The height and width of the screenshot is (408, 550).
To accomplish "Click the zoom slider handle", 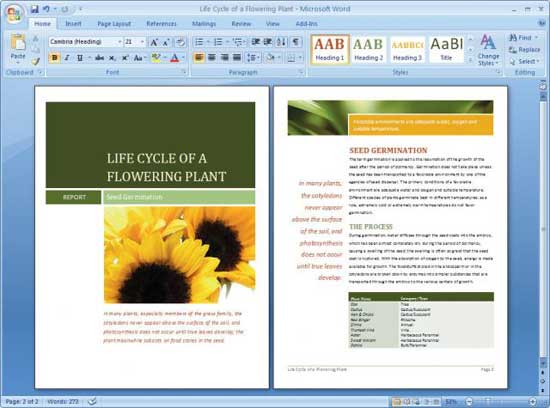I will pyautogui.click(x=487, y=401).
